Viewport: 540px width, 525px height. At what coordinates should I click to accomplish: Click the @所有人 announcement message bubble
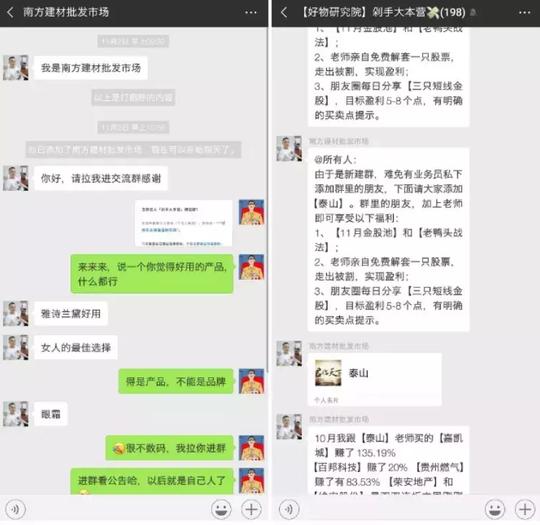pos(388,240)
